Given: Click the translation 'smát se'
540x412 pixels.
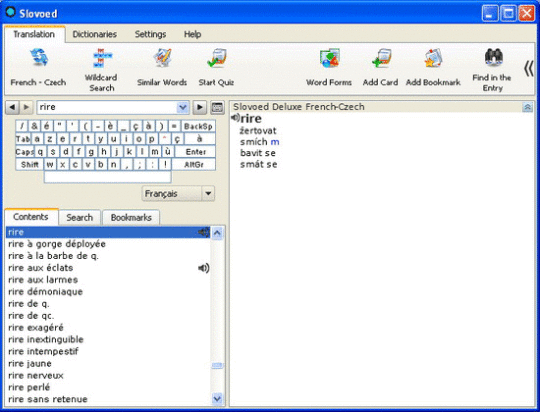Looking at the screenshot, I should 258,164.
